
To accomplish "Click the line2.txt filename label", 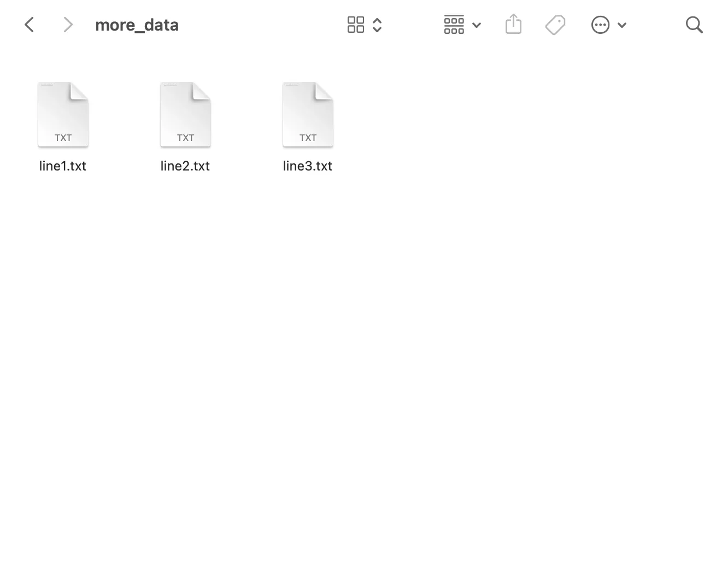I will pos(185,166).
